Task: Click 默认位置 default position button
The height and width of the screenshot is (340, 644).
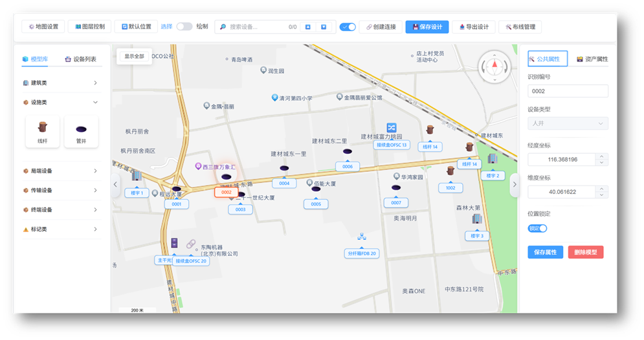Action: coord(136,27)
